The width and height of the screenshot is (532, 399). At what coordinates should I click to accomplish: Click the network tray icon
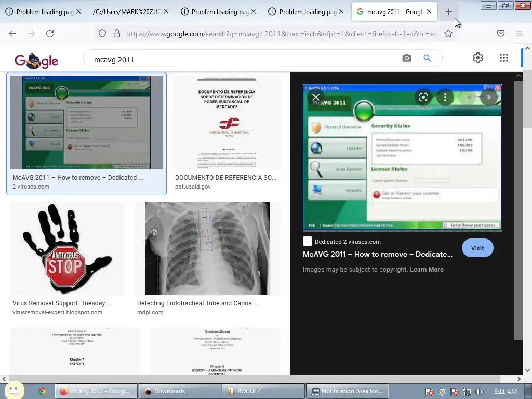pyautogui.click(x=467, y=392)
